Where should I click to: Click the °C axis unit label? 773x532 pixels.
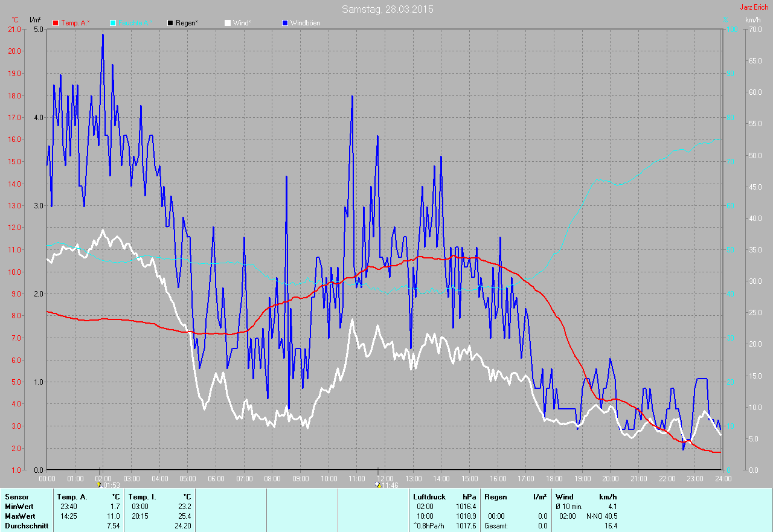pos(15,20)
